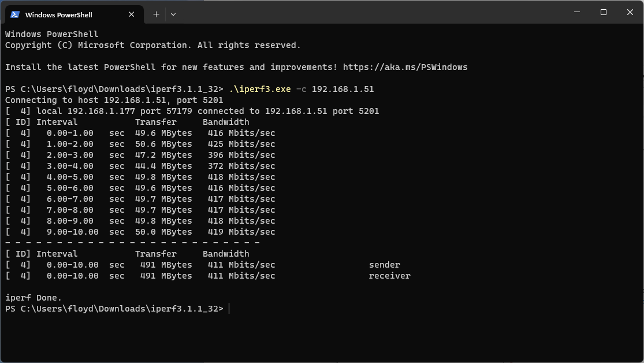Click the word receiver in the summary
This screenshot has width=644, height=363.
pos(389,276)
